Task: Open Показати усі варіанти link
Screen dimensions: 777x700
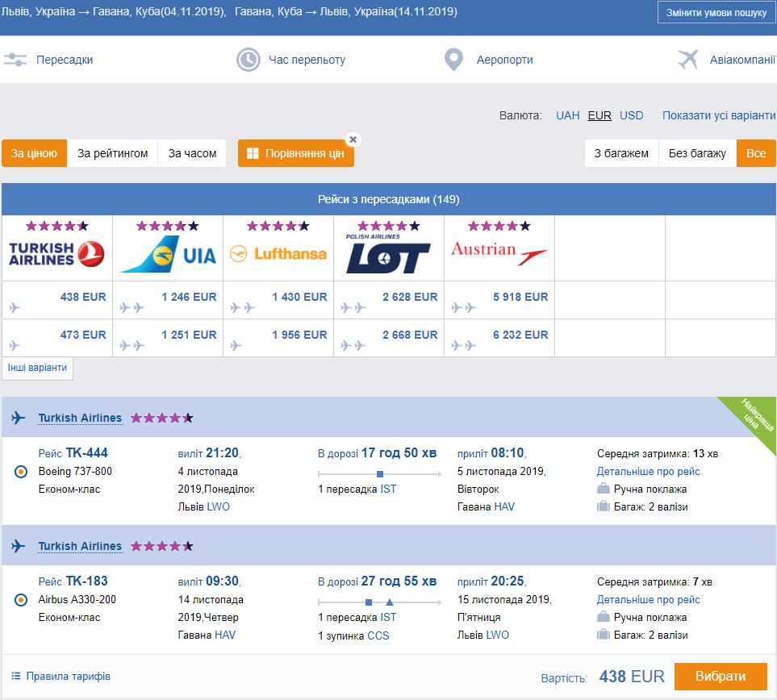Action: pyautogui.click(x=719, y=115)
